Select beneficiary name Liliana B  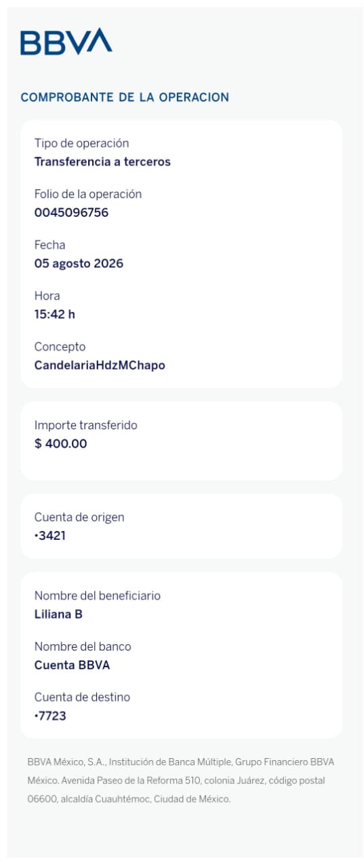point(58,614)
